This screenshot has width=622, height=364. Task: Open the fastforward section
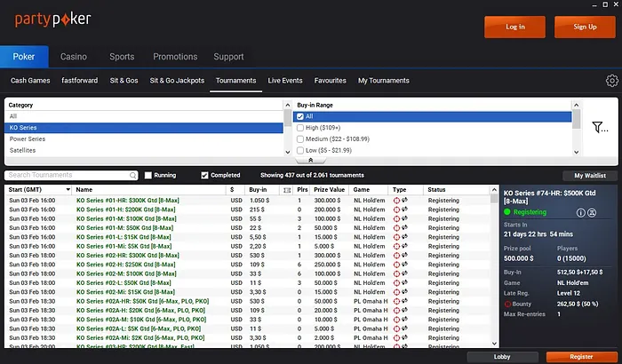pyautogui.click(x=79, y=81)
